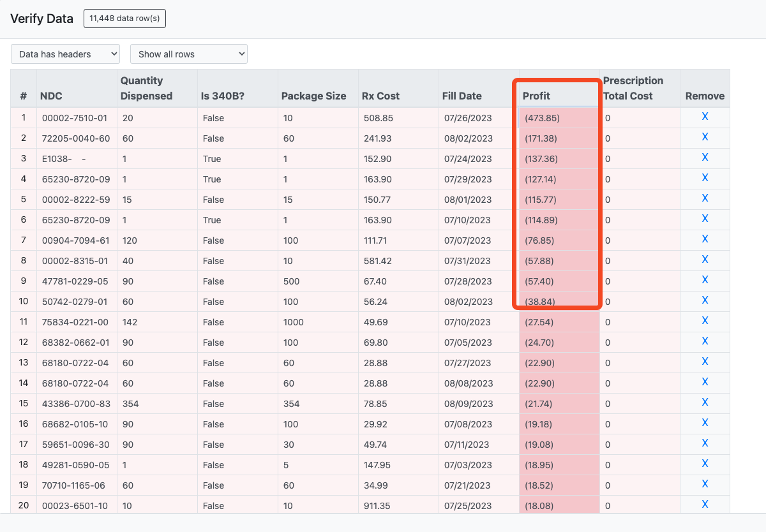Open the 'Data has headers' dropdown
Screen dimensions: 766x532
pos(64,54)
